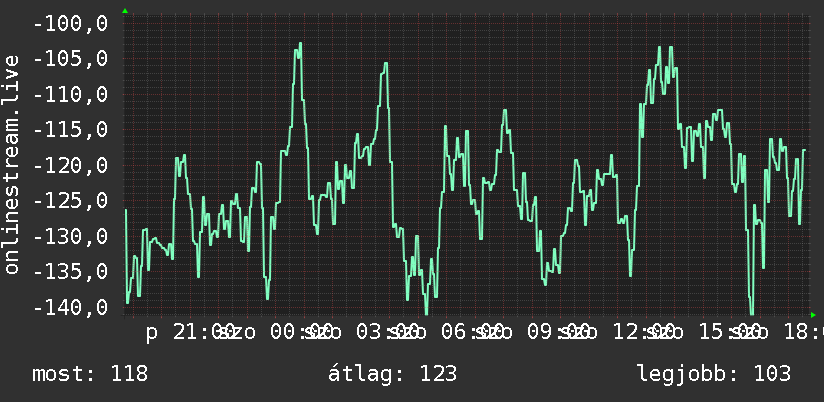Image resolution: width=824 pixels, height=402 pixels.
Task: Click the 03:00 time axis label
Action: point(386,333)
